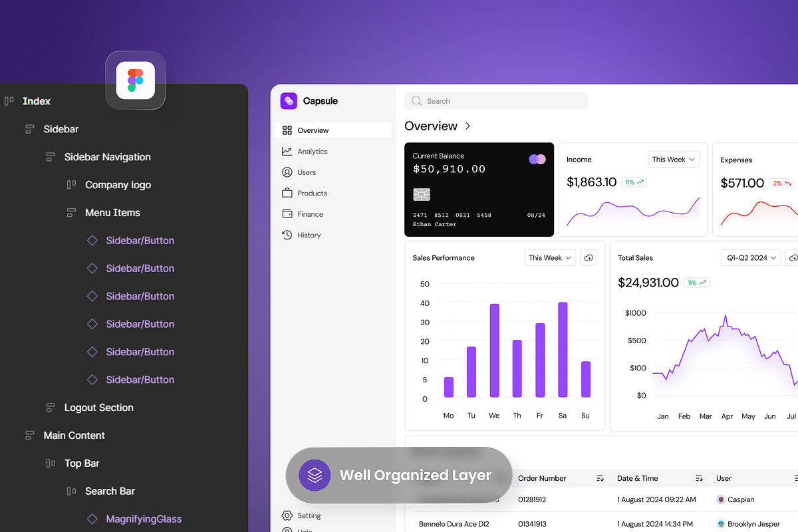Click the Expenses 2% decrease badge
The height and width of the screenshot is (532, 798).
click(782, 183)
